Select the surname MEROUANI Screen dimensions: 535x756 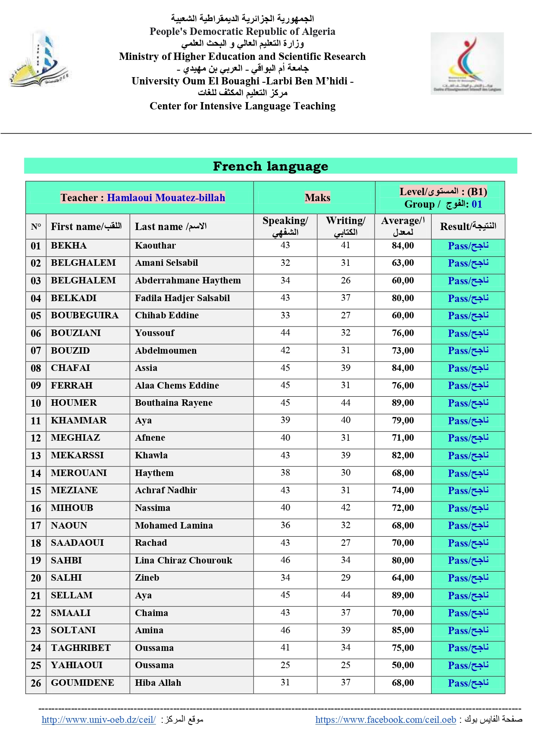coord(79,473)
